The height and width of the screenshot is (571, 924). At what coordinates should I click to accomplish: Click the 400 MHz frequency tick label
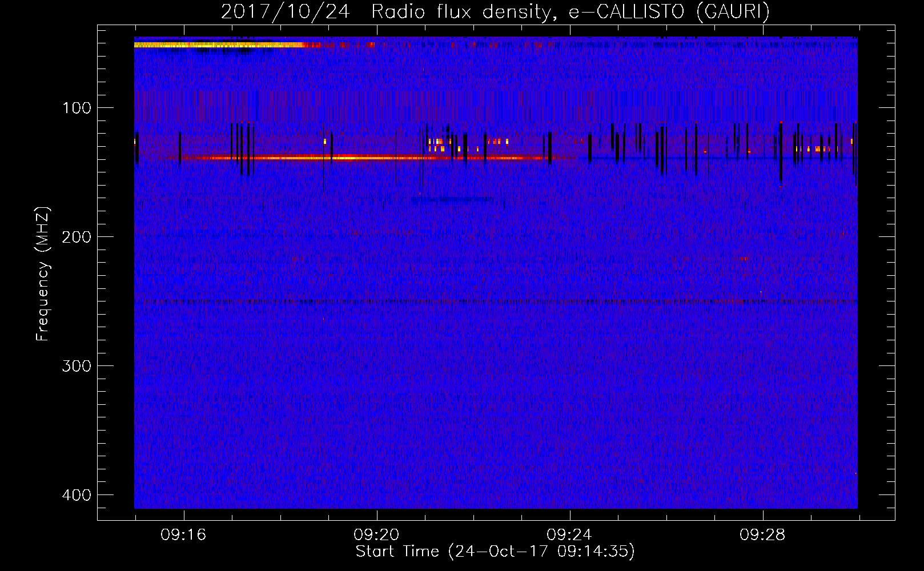[77, 495]
